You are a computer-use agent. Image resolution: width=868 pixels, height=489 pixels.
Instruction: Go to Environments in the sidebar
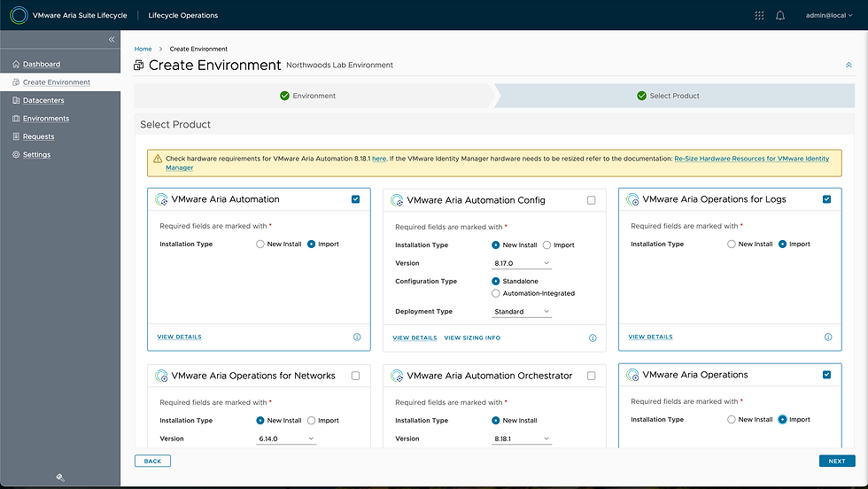46,119
